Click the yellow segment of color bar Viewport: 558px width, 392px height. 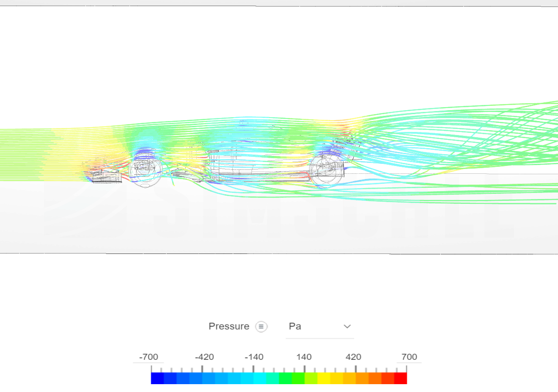coord(323,378)
